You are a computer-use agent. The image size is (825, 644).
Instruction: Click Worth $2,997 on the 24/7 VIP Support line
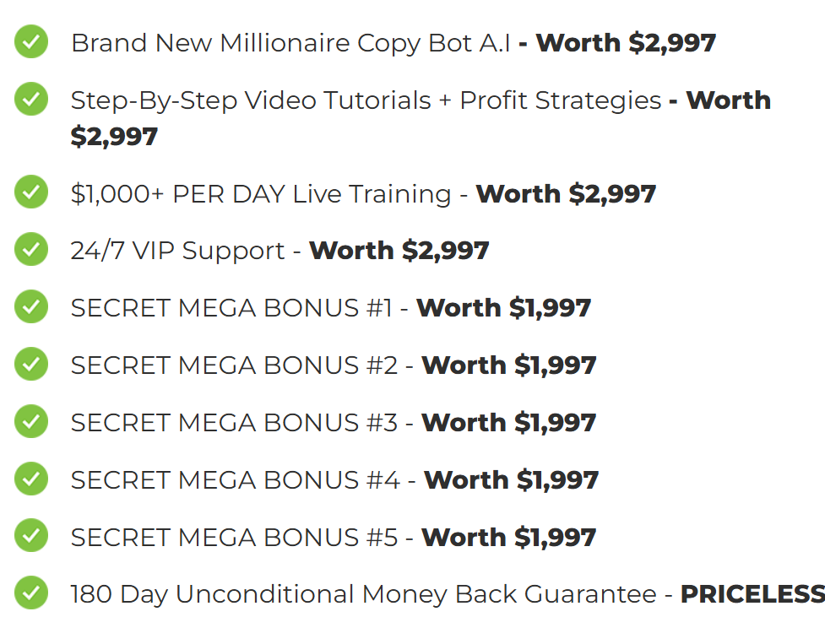click(x=399, y=251)
